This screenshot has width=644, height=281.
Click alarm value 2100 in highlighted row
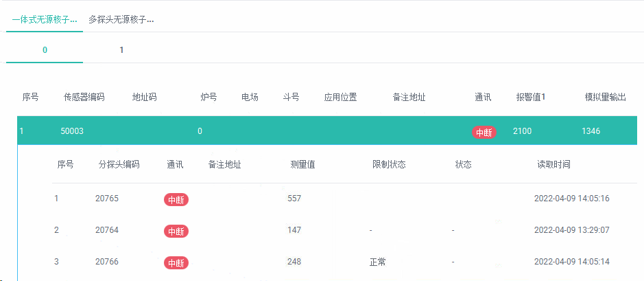(x=522, y=131)
